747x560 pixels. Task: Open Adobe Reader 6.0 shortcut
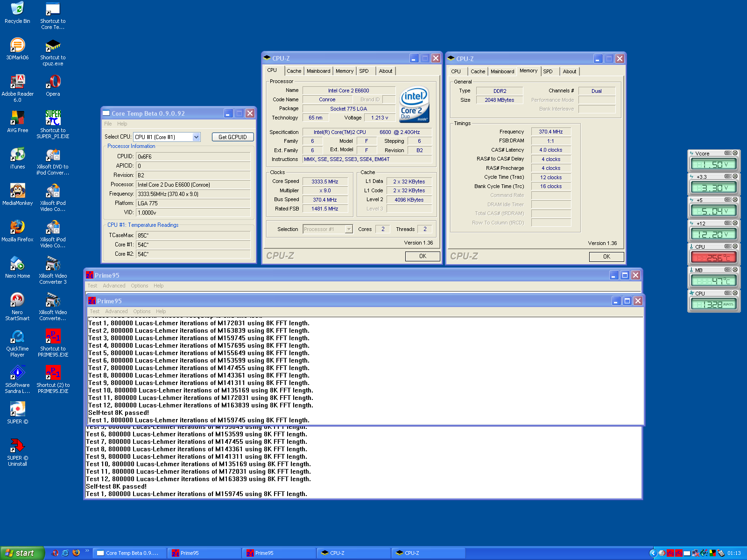pyautogui.click(x=17, y=88)
